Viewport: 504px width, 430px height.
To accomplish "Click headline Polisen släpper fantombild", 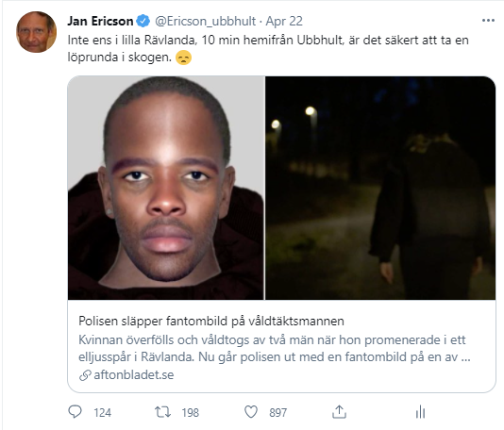I will click(211, 321).
